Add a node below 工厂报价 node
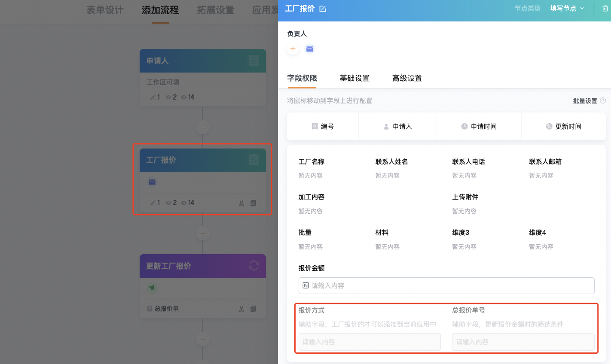Screen dimensions: 611x364 pyautogui.click(x=203, y=234)
